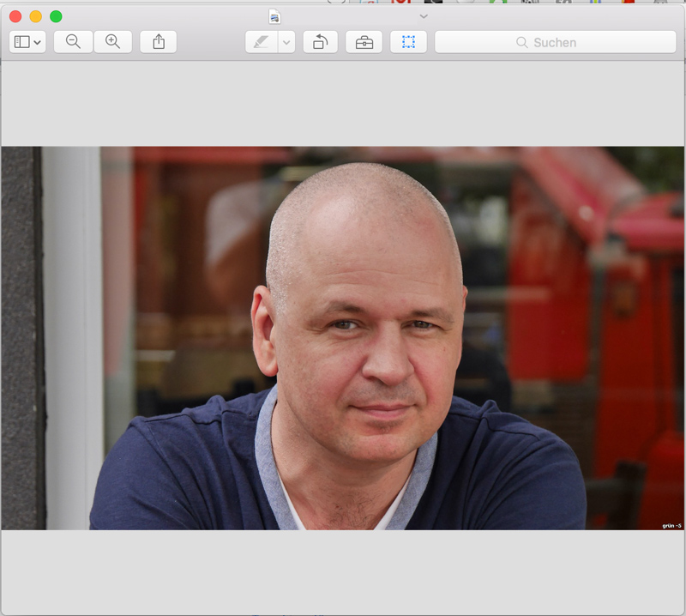Open the sidebar view dropdown chevron
Viewport: 686px width, 616px height.
point(36,41)
